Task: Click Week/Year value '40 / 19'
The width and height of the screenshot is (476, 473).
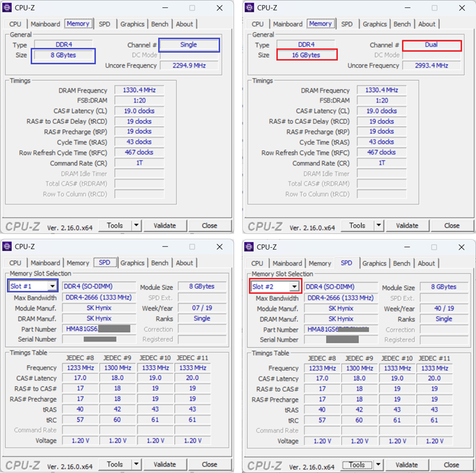Action: (444, 309)
